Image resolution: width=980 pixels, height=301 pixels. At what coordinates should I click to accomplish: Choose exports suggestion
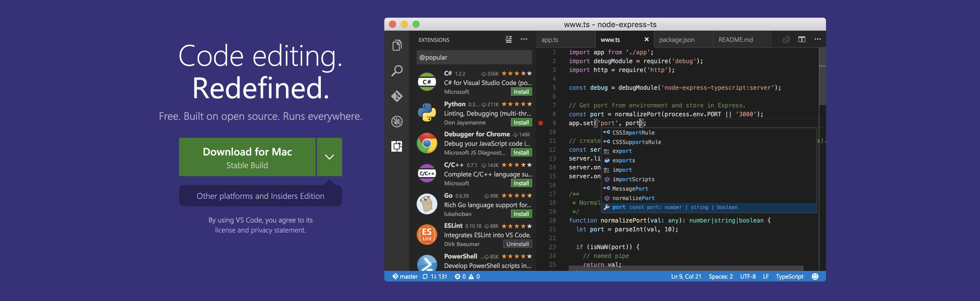[x=709, y=160]
